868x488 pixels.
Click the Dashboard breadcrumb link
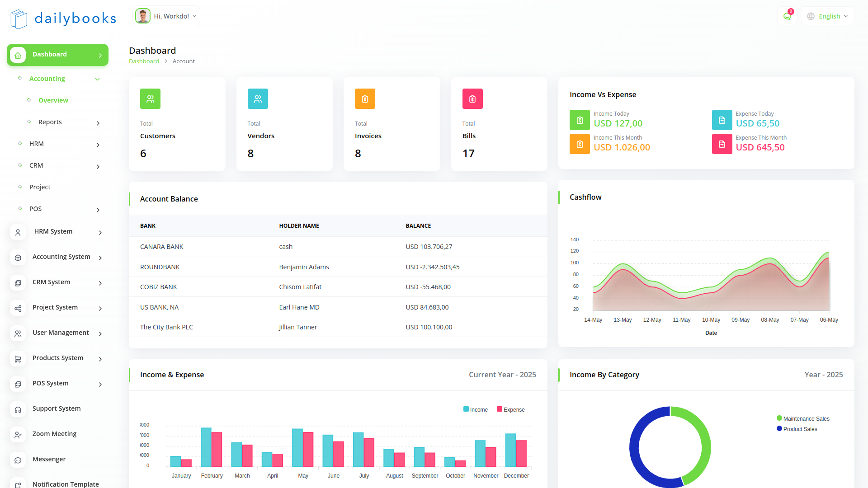coord(144,61)
